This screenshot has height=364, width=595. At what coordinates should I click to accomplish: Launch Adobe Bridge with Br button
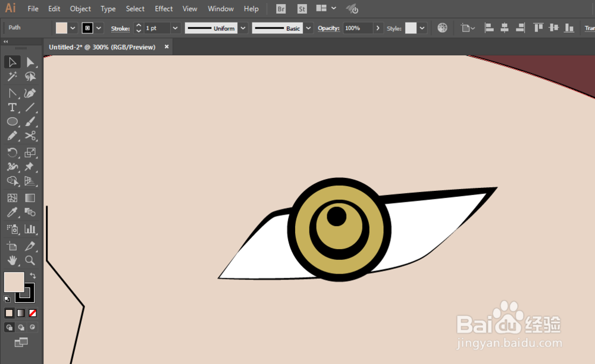point(281,9)
